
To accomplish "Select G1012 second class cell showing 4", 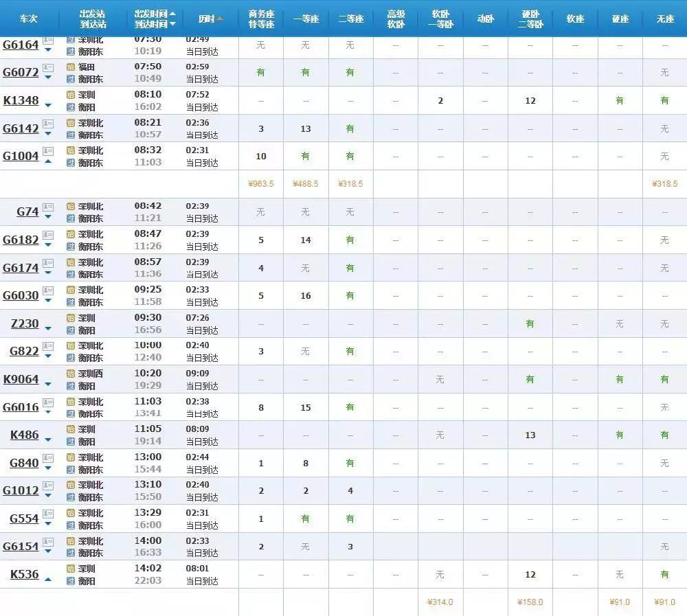I will (350, 491).
